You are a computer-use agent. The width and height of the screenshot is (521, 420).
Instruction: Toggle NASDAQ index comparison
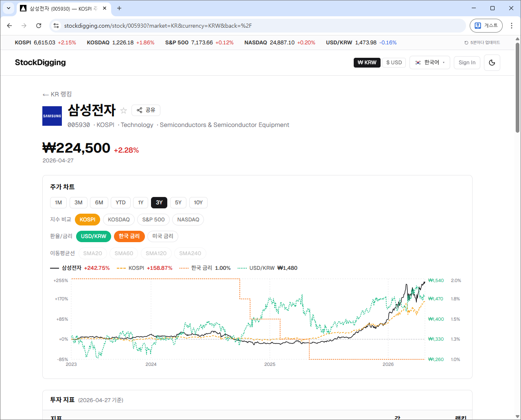[x=188, y=220]
